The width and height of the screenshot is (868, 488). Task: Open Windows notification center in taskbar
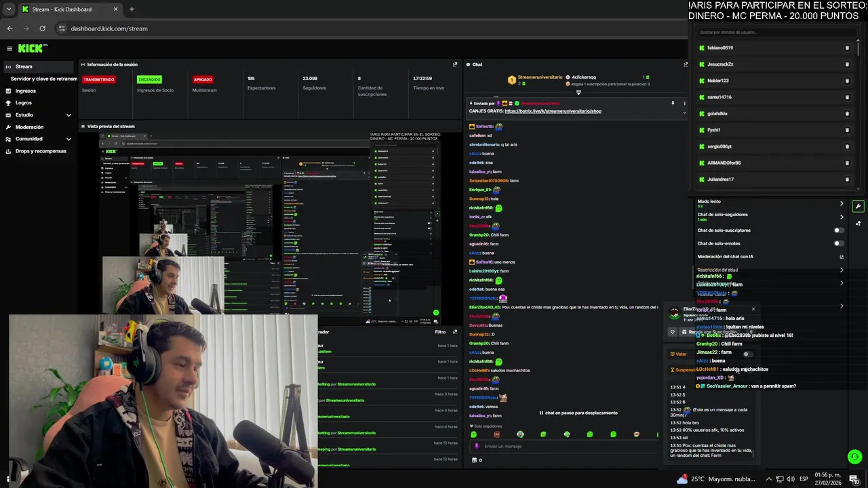pos(854,479)
